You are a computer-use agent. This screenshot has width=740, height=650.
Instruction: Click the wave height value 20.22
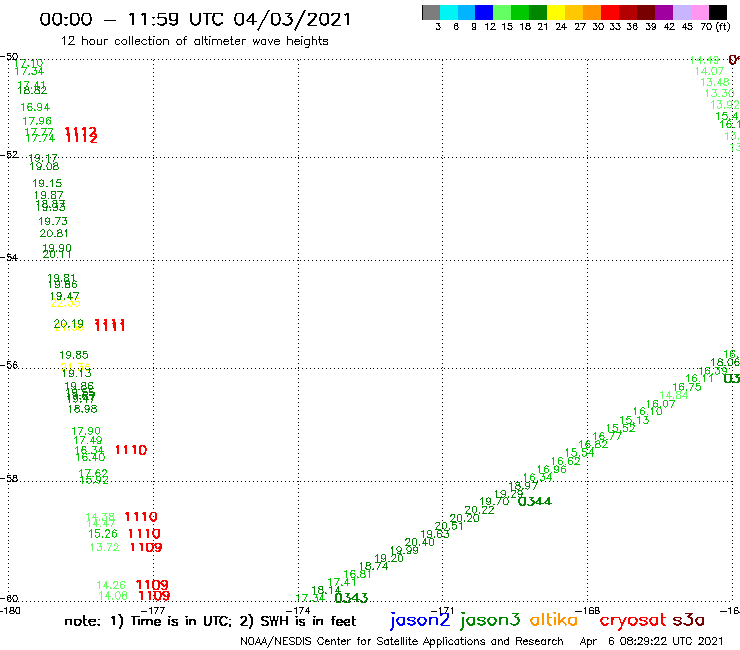(x=479, y=510)
